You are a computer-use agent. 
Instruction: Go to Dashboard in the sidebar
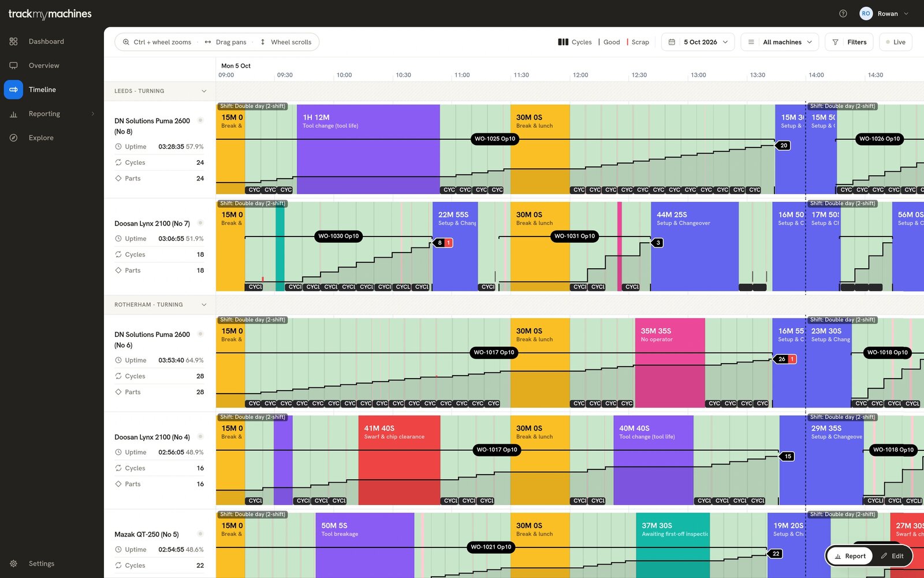(x=46, y=42)
